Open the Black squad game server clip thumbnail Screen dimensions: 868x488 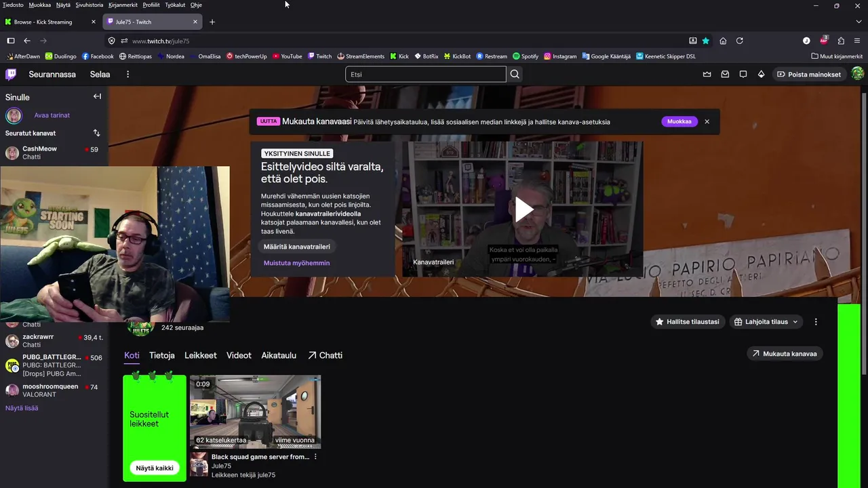255,411
